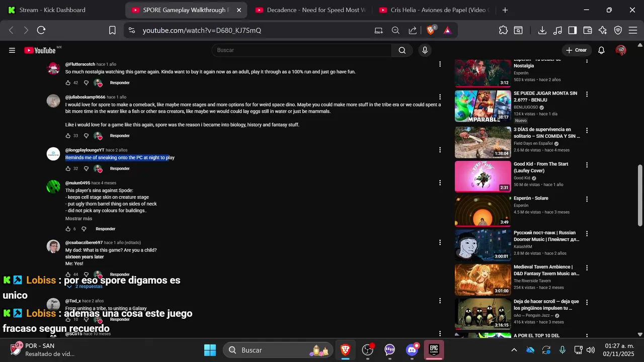Open the Brave playlist music-note icon

click(557, 30)
